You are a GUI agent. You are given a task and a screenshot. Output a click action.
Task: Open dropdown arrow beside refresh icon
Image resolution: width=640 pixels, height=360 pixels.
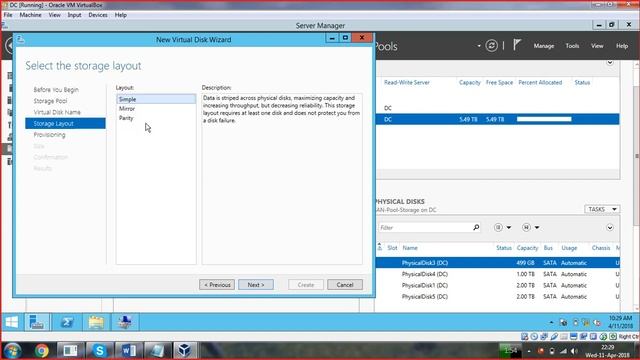tap(479, 46)
